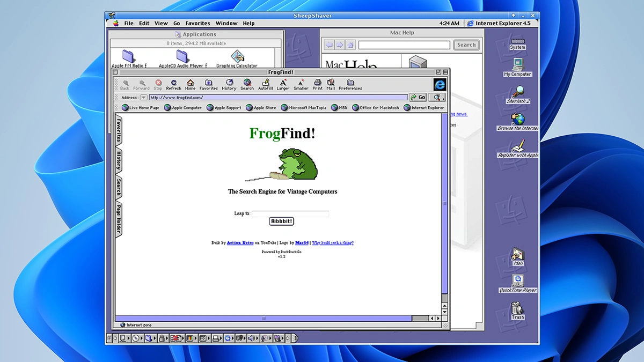Open the address history dropdown arrow
Viewport: 644px width, 362px height.
[143, 98]
